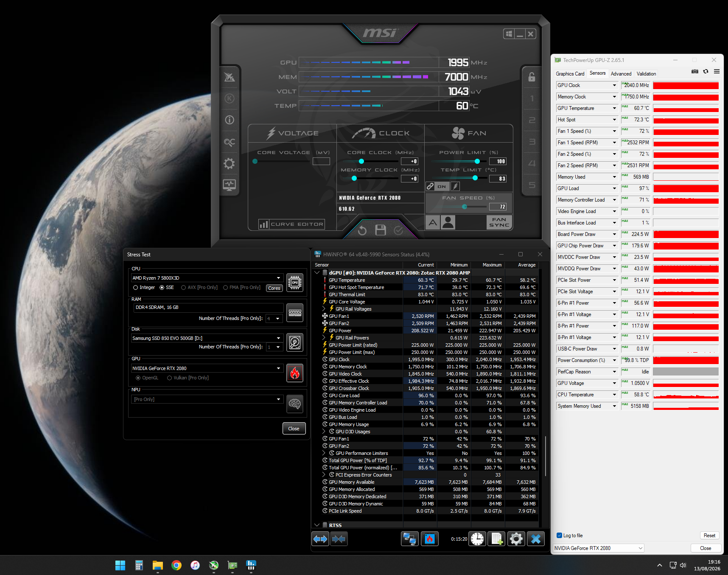Save the Afterburner profile with floppy icon

381,230
